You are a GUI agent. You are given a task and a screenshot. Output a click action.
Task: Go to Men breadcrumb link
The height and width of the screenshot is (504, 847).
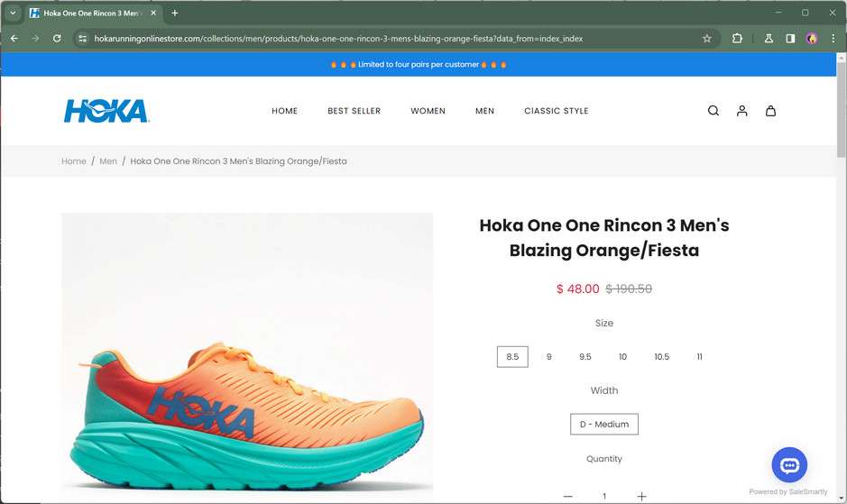click(x=108, y=161)
